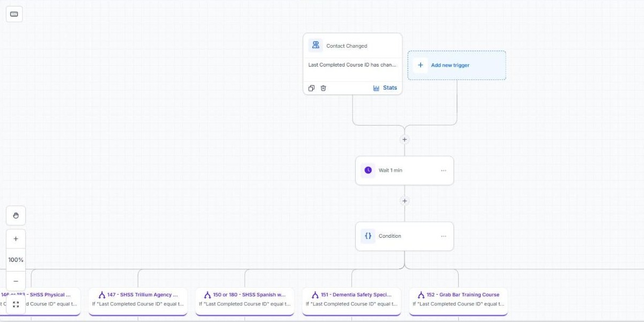This screenshot has width=644, height=322.
Task: Click the branch icon on 152 Grab Bar branch
Action: coord(421,295)
